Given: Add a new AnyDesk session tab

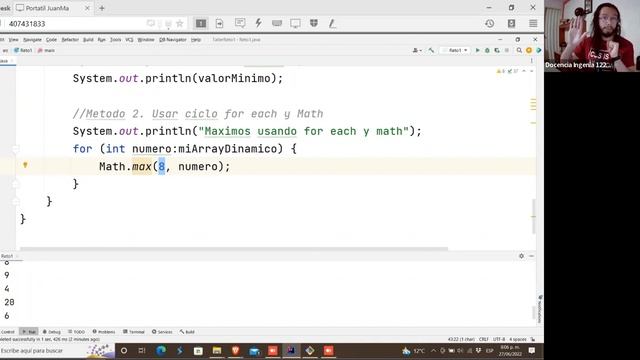Looking at the screenshot, I should point(102,8).
